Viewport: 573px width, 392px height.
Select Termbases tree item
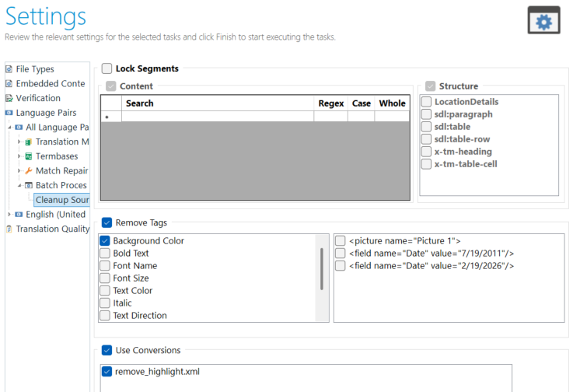57,156
